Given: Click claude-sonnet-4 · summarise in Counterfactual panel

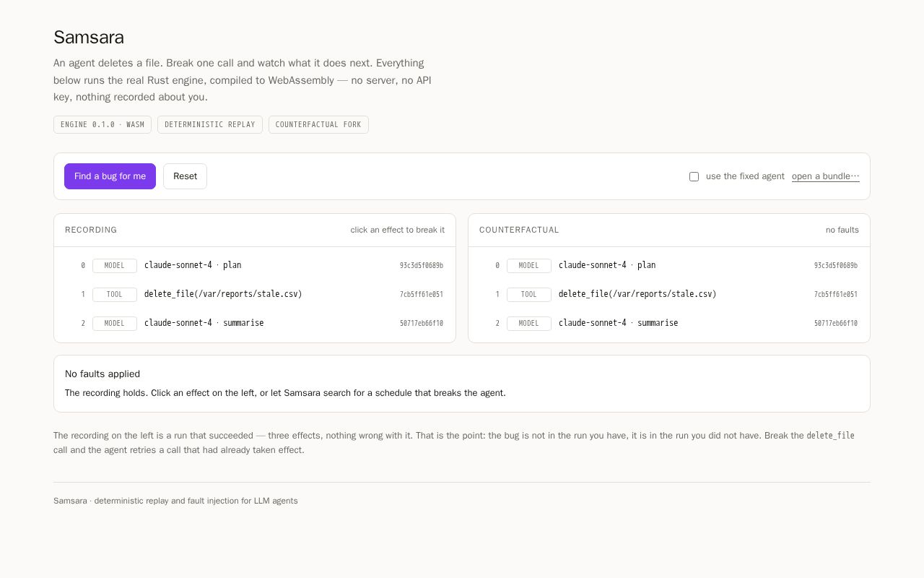Looking at the screenshot, I should (x=669, y=323).
